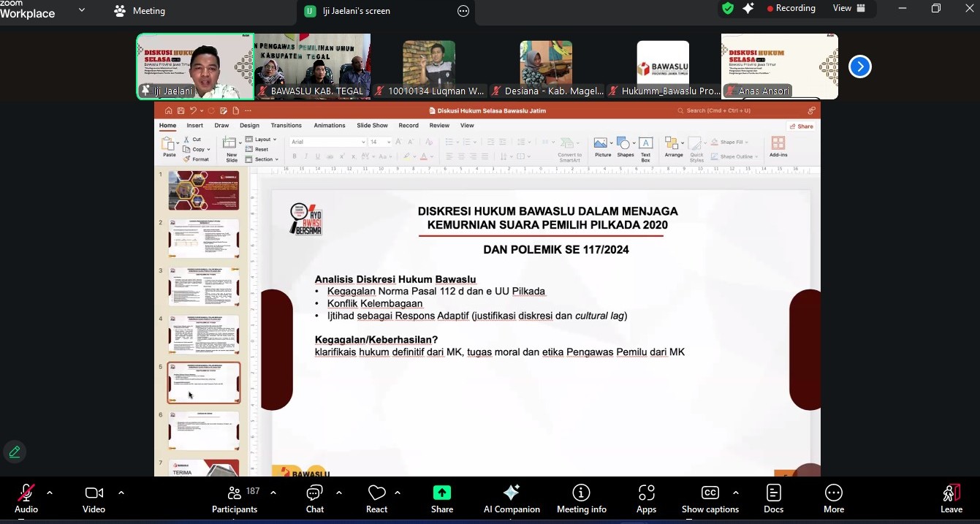
Task: Open the Shapes gallery icon
Action: tap(625, 143)
